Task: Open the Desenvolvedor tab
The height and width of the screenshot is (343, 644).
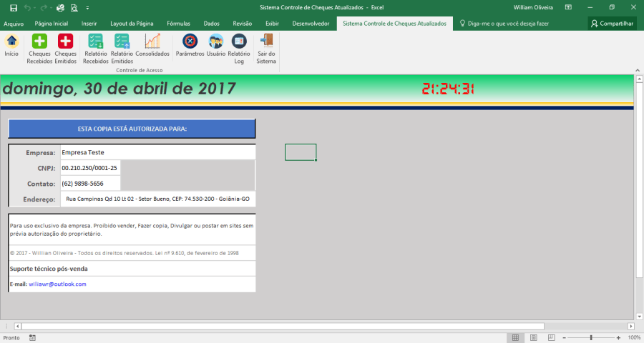Action: coord(311,24)
